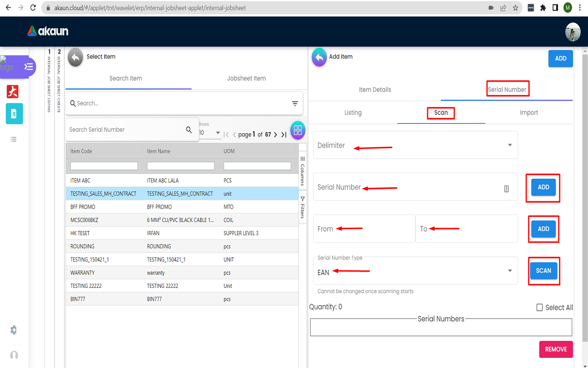Toggle the sidebar menu collapse icon
This screenshot has height=368, width=588.
[x=29, y=67]
